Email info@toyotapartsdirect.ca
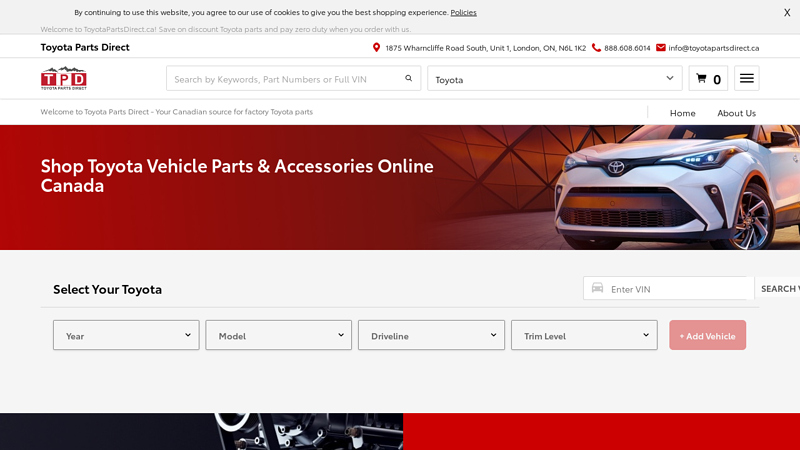Viewport: 800px width, 450px height. click(714, 48)
